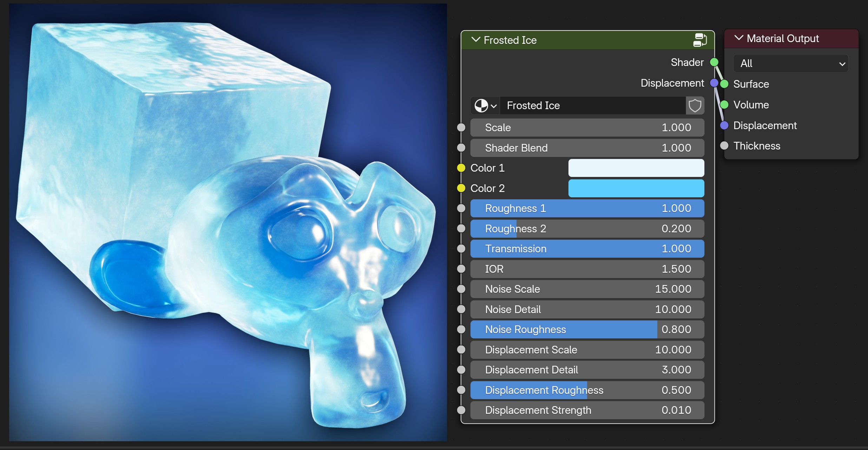Click the Color 2 yellow socket
Image resolution: width=868 pixels, height=450 pixels.
click(x=461, y=188)
